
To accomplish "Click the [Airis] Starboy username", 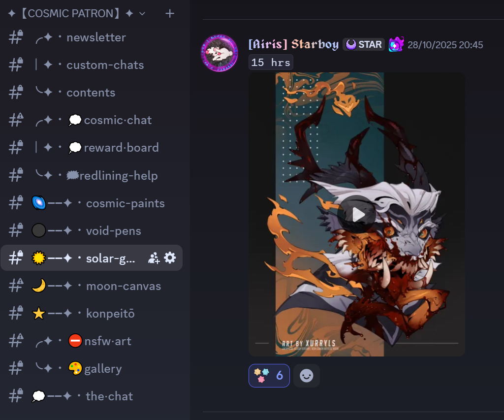I will tap(293, 44).
